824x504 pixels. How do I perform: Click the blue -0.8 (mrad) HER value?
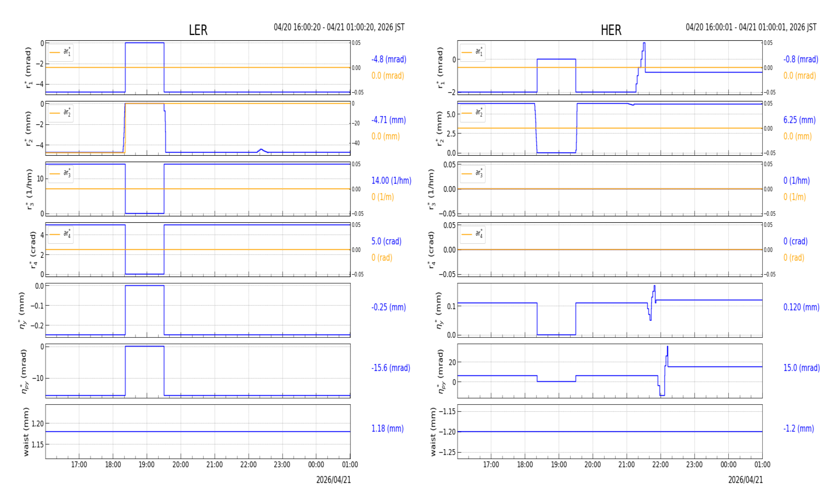click(801, 60)
